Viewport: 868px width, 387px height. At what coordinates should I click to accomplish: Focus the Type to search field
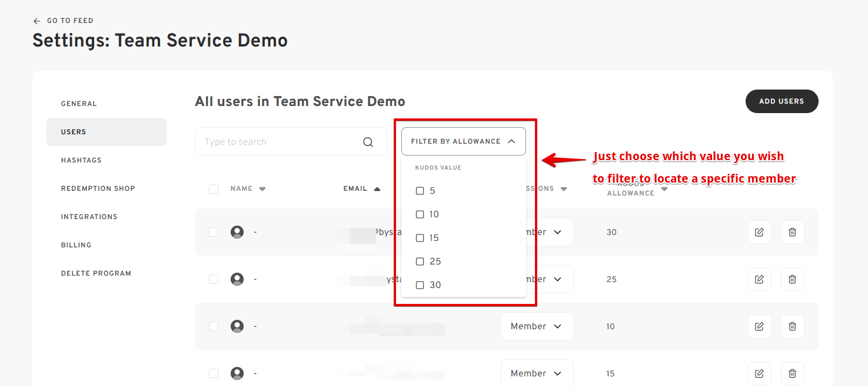coord(280,142)
